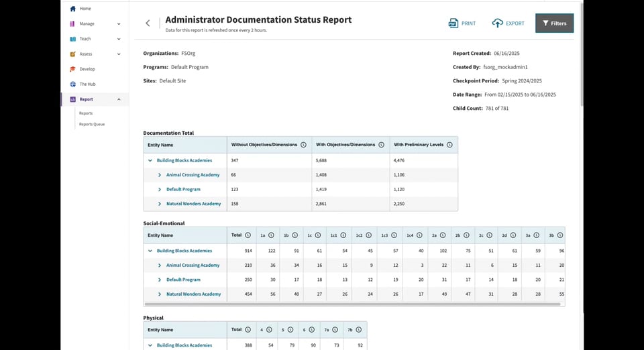Click info icon beside column 3b

click(559, 235)
